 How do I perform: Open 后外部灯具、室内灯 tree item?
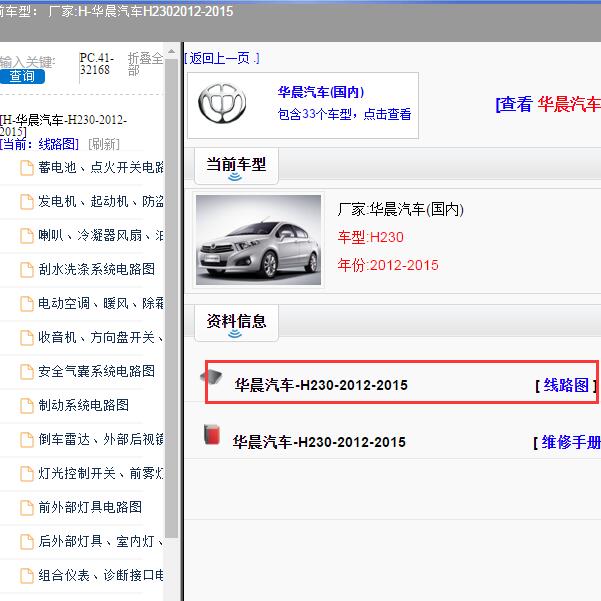[101, 541]
